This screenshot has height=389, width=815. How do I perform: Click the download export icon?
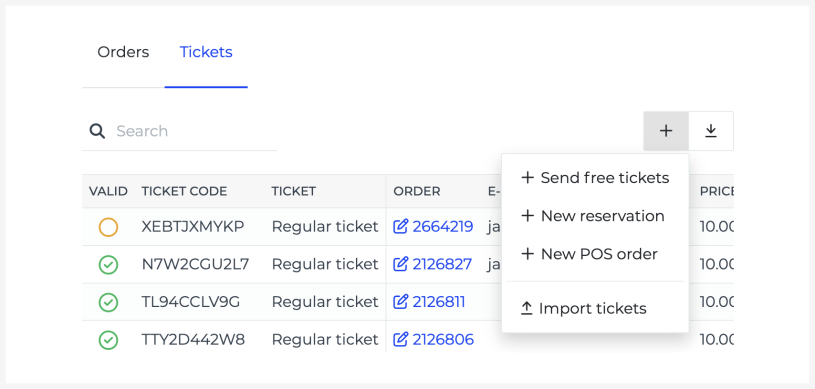pos(711,131)
